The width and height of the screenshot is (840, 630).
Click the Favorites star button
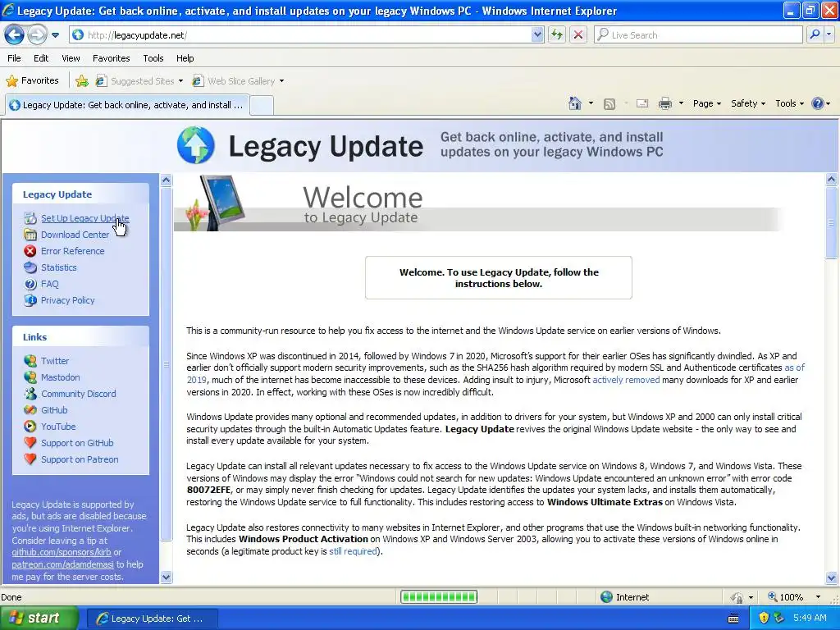(32, 81)
